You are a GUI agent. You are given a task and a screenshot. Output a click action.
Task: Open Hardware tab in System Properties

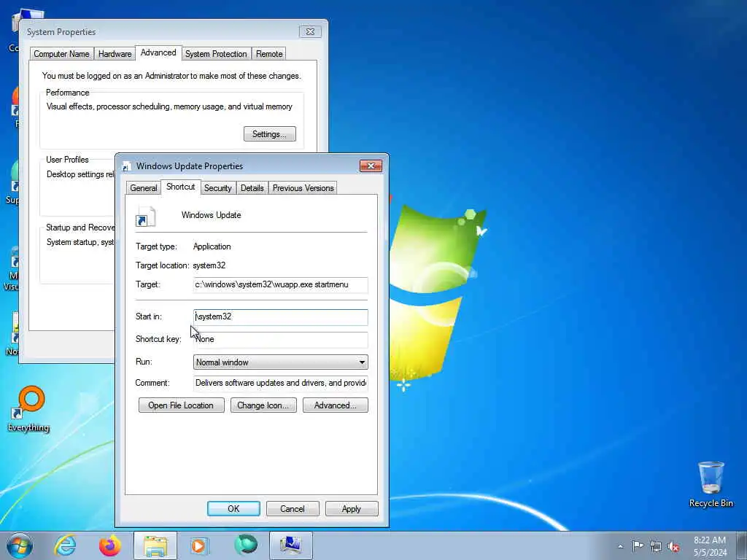[115, 54]
